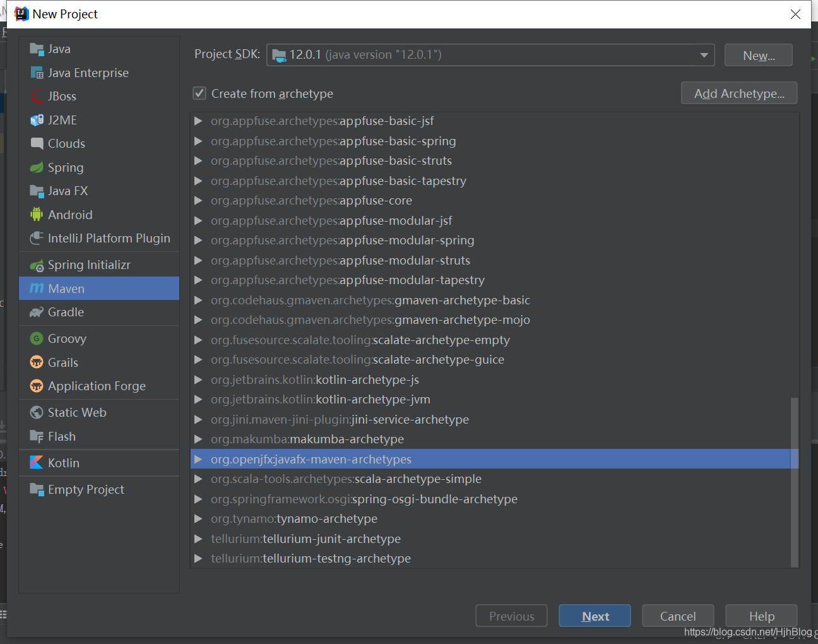Image resolution: width=818 pixels, height=644 pixels.
Task: Select the Gradle project type
Action: tap(99, 313)
